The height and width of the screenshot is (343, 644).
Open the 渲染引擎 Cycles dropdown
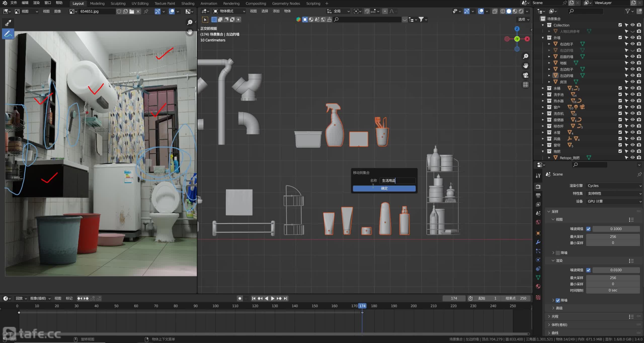614,186
